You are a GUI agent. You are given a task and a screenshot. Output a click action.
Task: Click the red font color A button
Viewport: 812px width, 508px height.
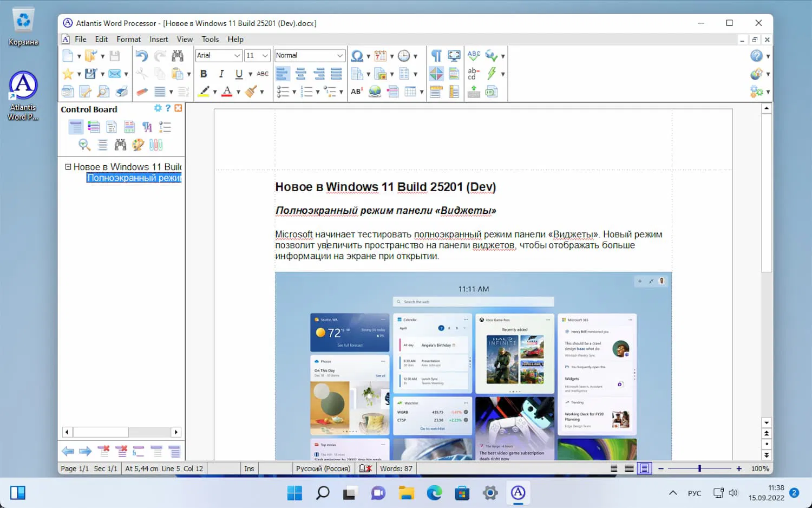(227, 92)
